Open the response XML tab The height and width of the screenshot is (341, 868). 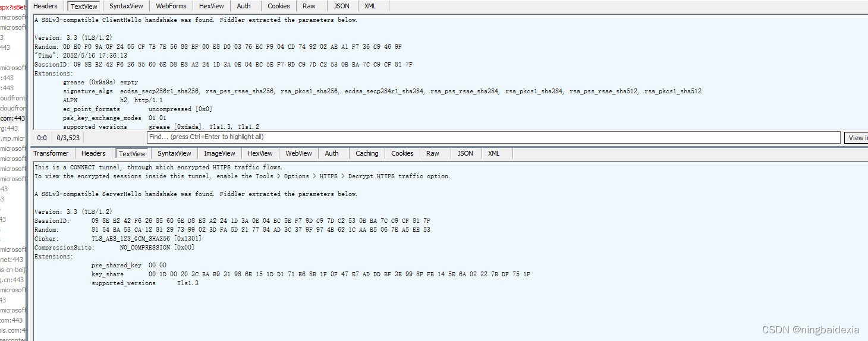pyautogui.click(x=494, y=153)
